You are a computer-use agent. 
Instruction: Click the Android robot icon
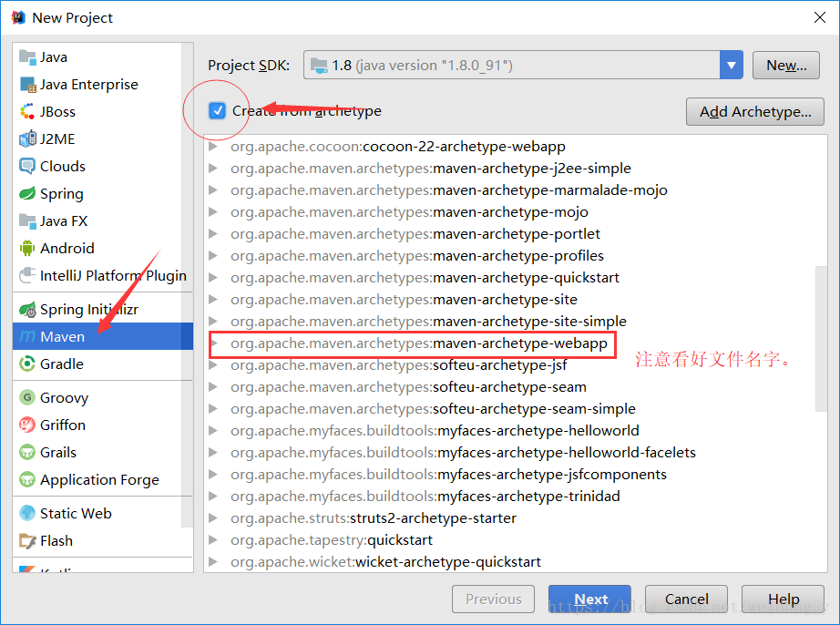[26, 248]
